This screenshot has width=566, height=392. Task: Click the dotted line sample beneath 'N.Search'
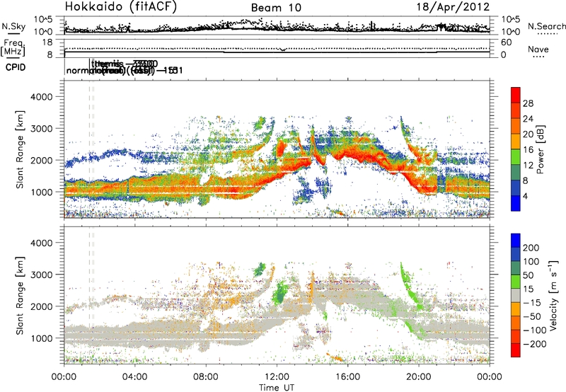point(547,34)
